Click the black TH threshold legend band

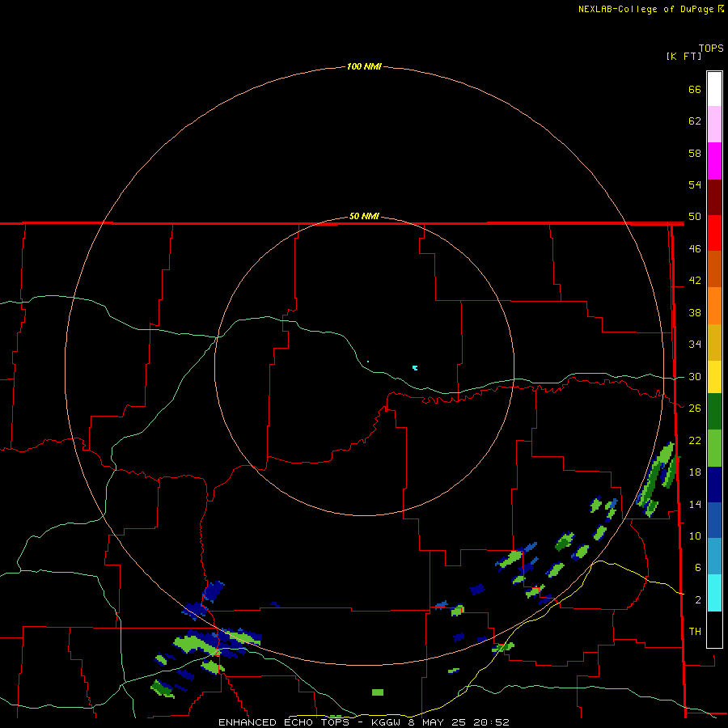point(714,629)
